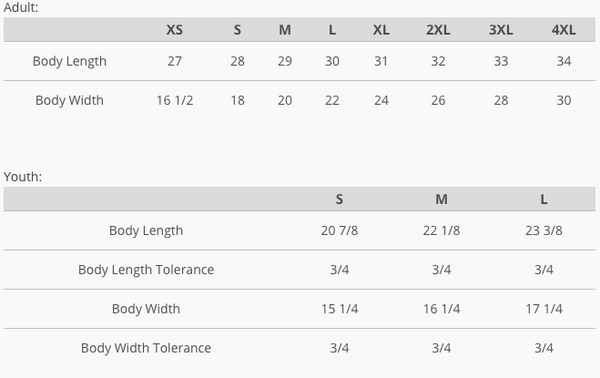Click the Youth table L column header
The height and width of the screenshot is (378, 600).
[544, 199]
